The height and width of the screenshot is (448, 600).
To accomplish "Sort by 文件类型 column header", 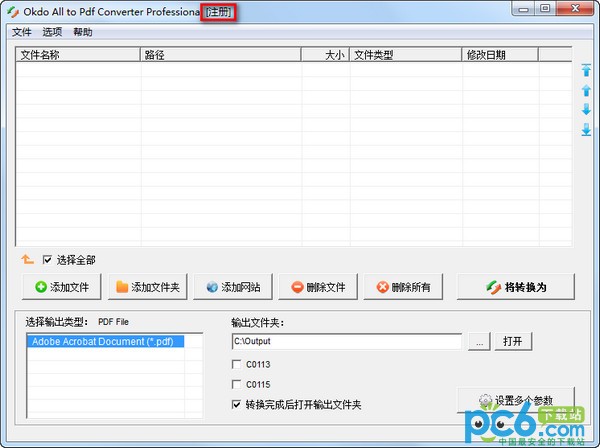I will tap(406, 55).
